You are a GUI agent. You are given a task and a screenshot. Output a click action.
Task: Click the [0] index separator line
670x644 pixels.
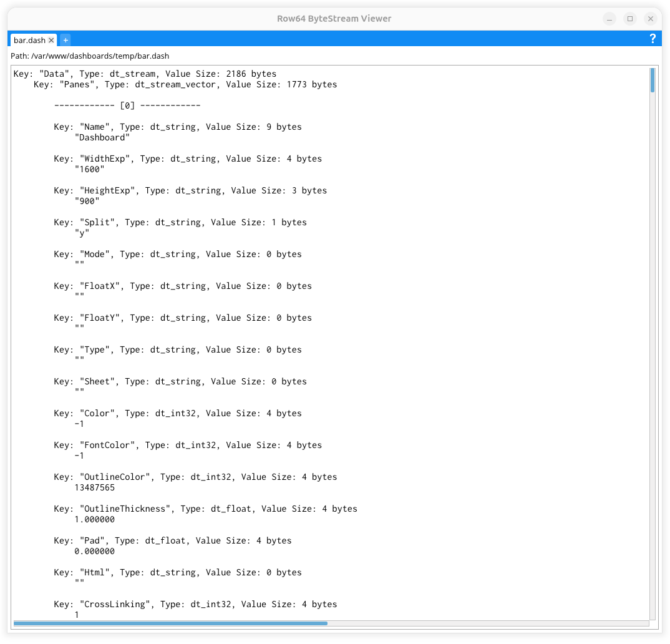(x=127, y=105)
